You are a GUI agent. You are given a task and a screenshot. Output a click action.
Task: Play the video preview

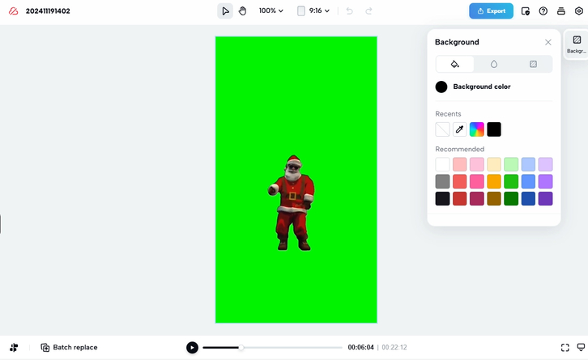192,348
